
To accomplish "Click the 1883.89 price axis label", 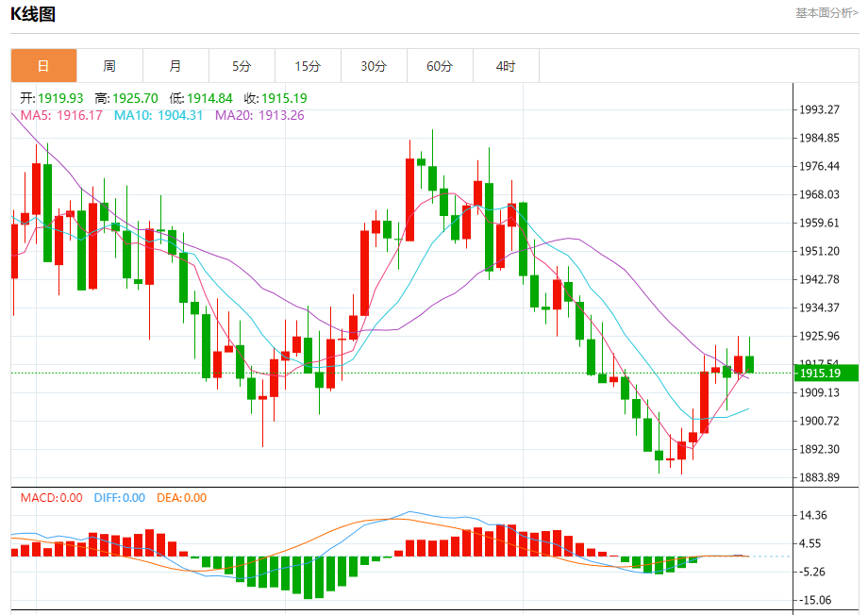I will (819, 477).
